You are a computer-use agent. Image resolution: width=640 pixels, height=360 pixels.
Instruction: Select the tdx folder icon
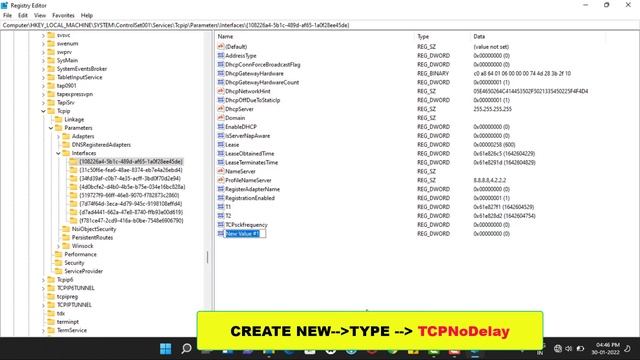[x=51, y=313]
